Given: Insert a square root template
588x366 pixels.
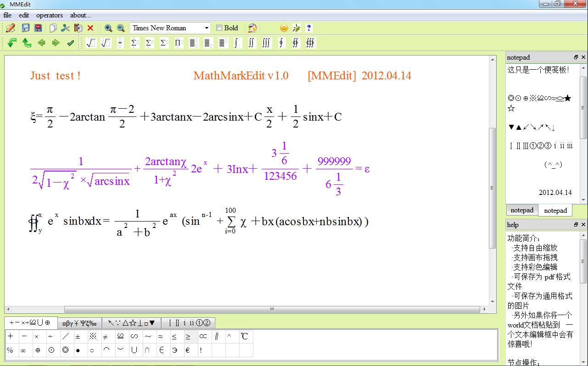Looking at the screenshot, I should pos(91,43).
